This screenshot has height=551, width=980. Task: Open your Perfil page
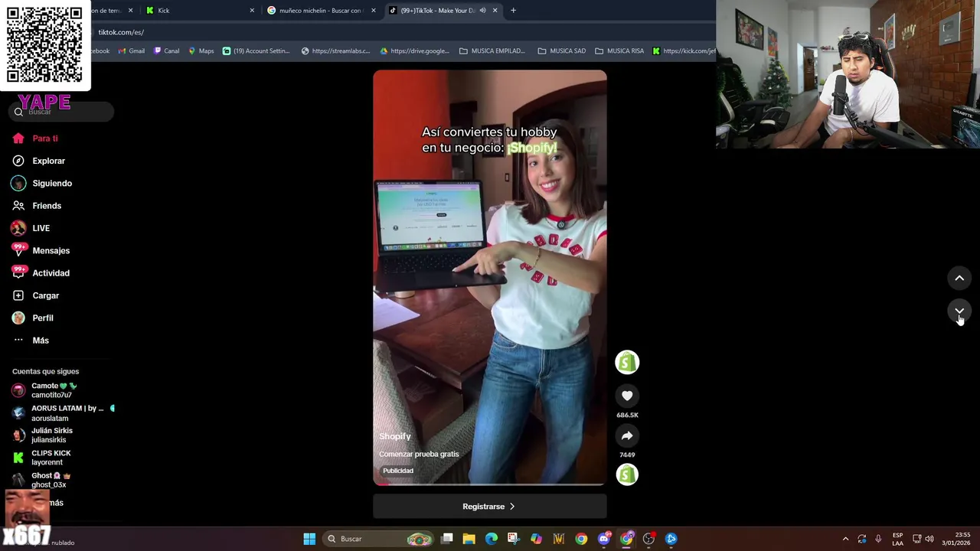point(32,318)
